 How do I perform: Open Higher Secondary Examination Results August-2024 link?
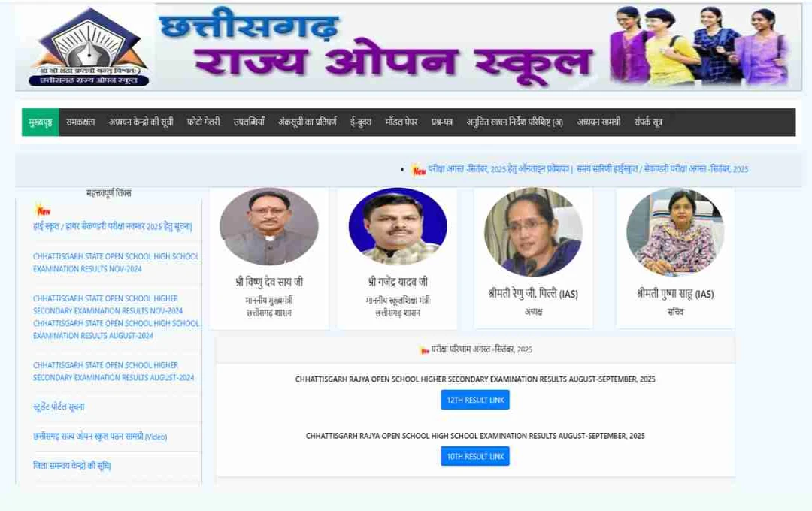click(x=114, y=371)
